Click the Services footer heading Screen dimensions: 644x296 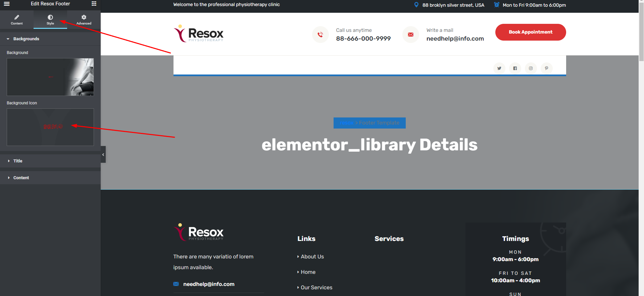coord(389,239)
